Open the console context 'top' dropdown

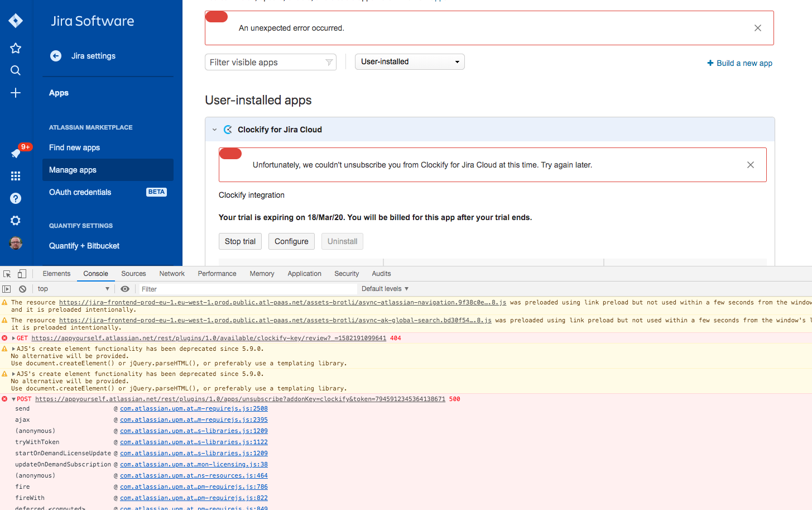pyautogui.click(x=73, y=289)
